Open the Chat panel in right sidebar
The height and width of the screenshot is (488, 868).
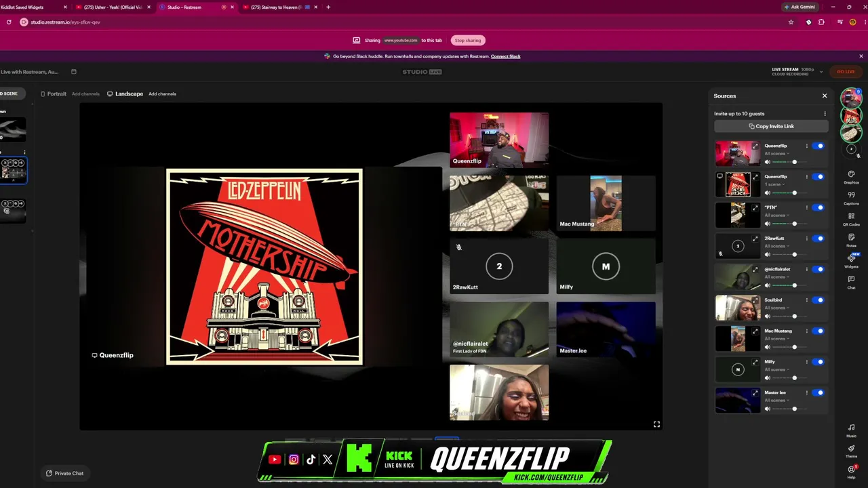click(851, 282)
